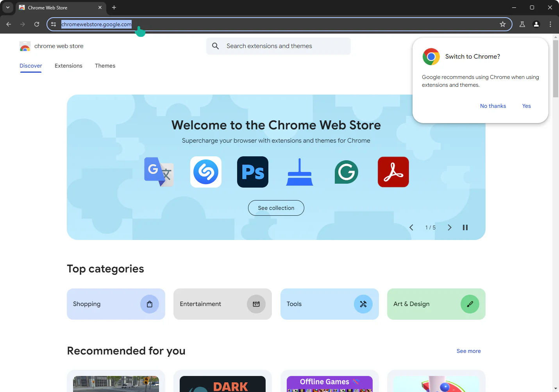Decline with No thanks button
Viewport: 559px width, 392px height.
pyautogui.click(x=493, y=106)
